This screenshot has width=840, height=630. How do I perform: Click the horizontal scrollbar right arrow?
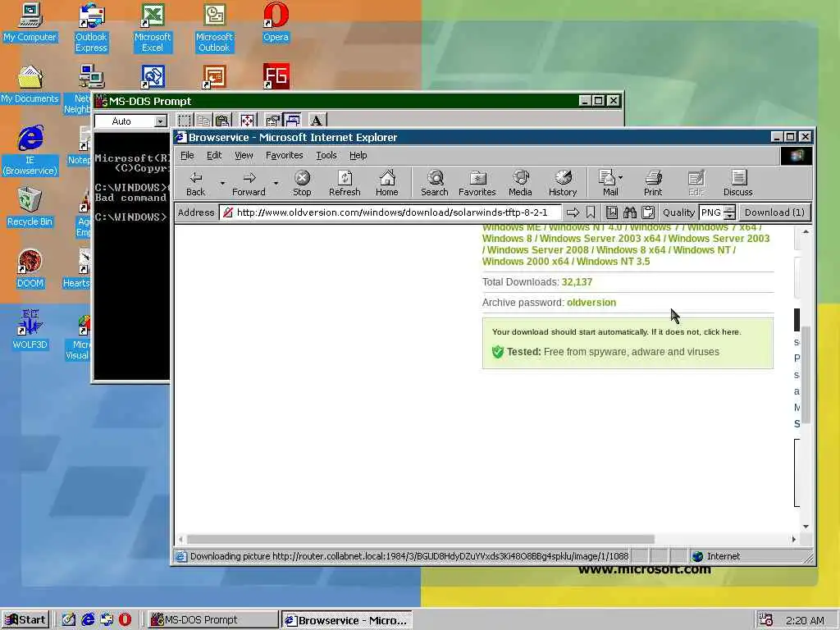click(794, 539)
